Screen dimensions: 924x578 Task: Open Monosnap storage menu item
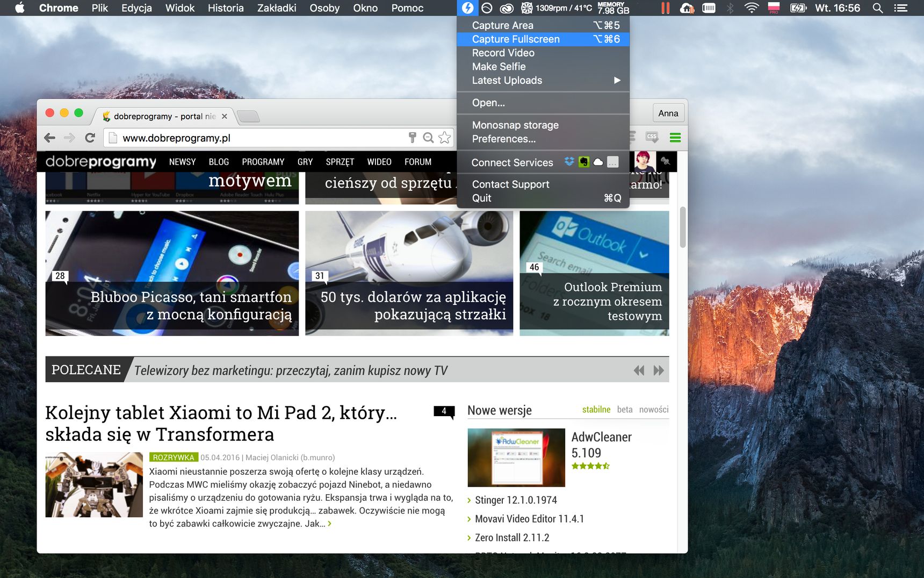(x=543, y=125)
